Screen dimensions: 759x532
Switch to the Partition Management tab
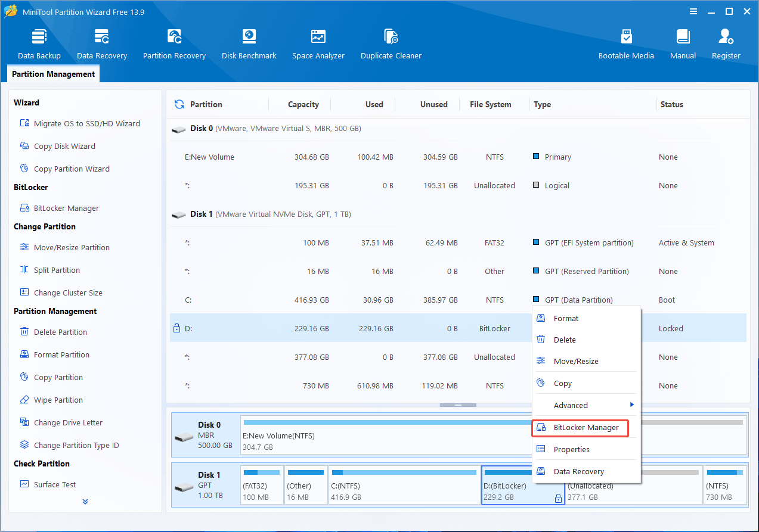pos(54,74)
